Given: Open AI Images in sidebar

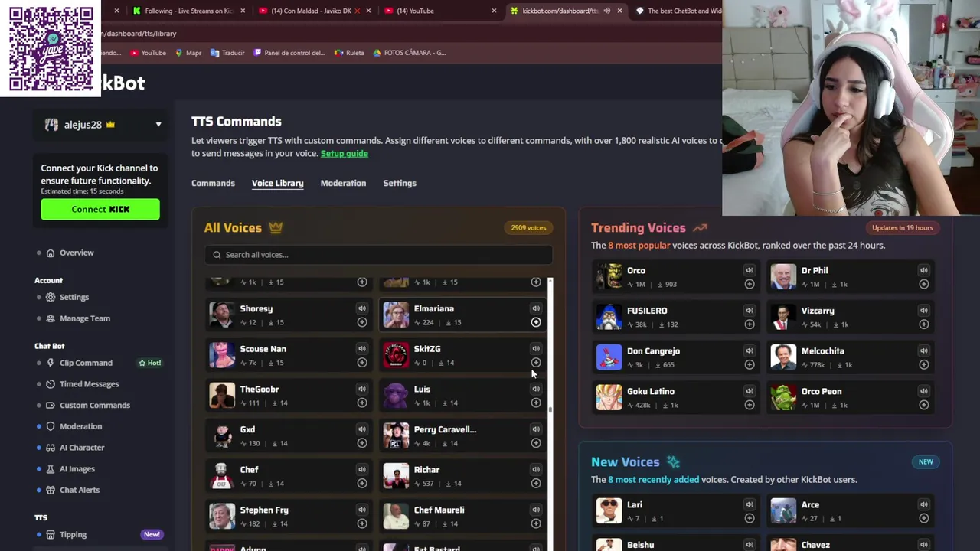Looking at the screenshot, I should [x=77, y=468].
